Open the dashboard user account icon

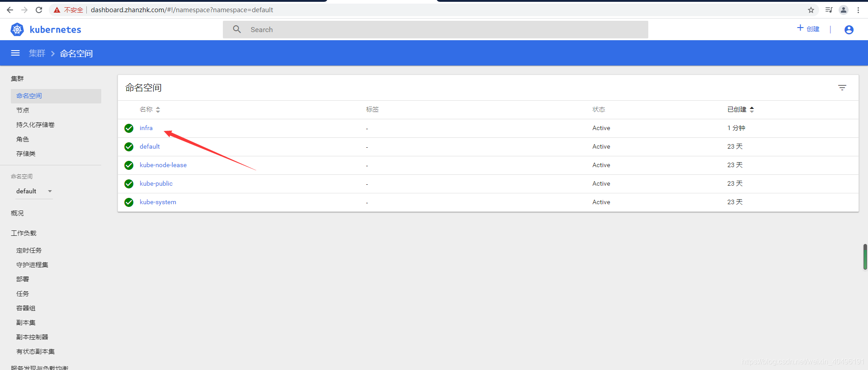coord(849,30)
